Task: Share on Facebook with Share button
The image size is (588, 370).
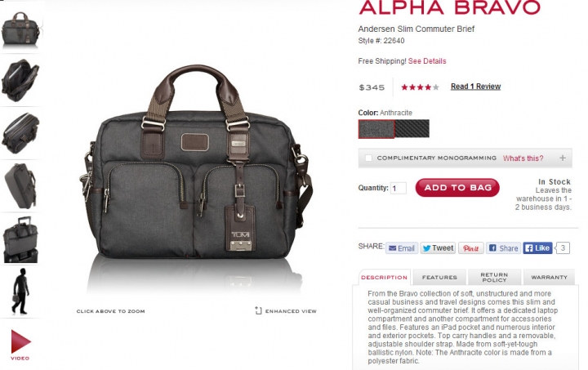Action: point(504,248)
